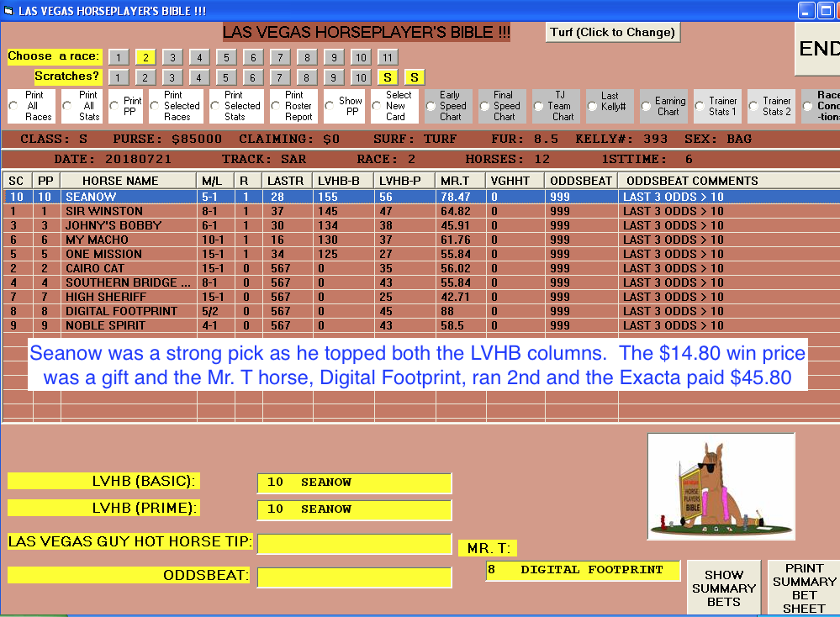The image size is (840, 617).
Task: Mark horse 8 in the Scratches row
Action: (x=306, y=77)
